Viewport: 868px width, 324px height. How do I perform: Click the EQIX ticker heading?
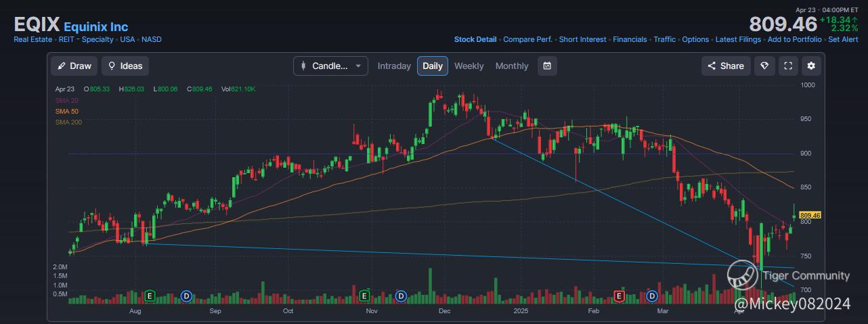coord(37,25)
